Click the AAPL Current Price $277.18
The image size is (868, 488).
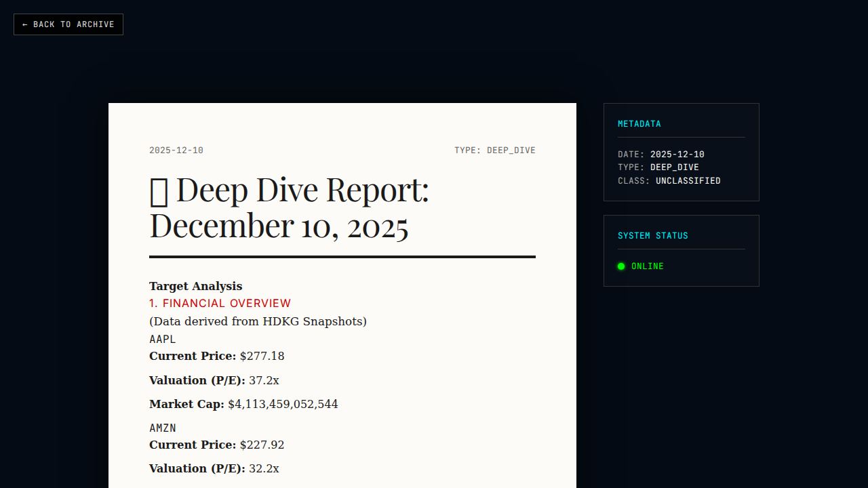(x=262, y=357)
